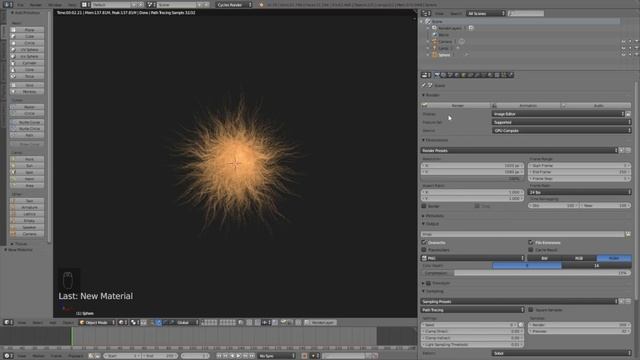Open the Feature Set dropdown Supported
The height and width of the screenshot is (360, 640).
click(x=561, y=122)
